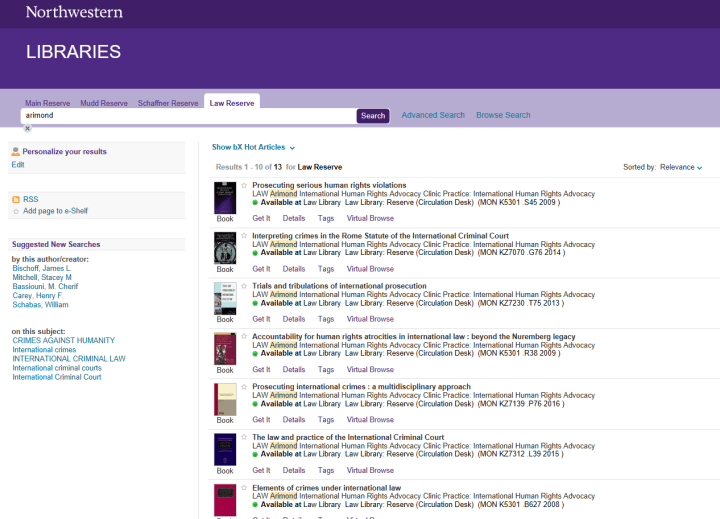This screenshot has height=519, width=720.
Task: Click star icon beside Add page to e-Shelf
Action: [x=16, y=211]
